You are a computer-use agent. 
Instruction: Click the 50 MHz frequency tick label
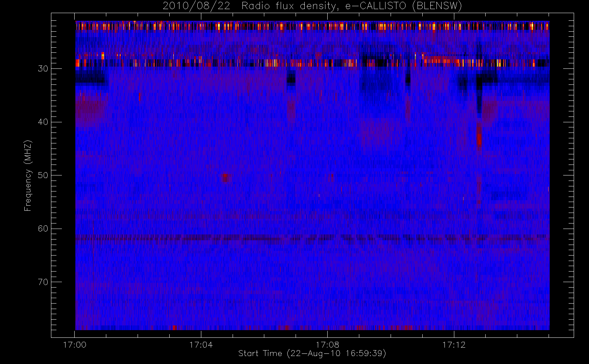(43, 175)
